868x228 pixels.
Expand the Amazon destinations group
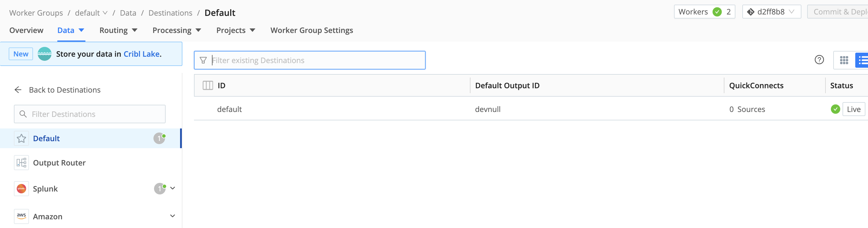[173, 216]
